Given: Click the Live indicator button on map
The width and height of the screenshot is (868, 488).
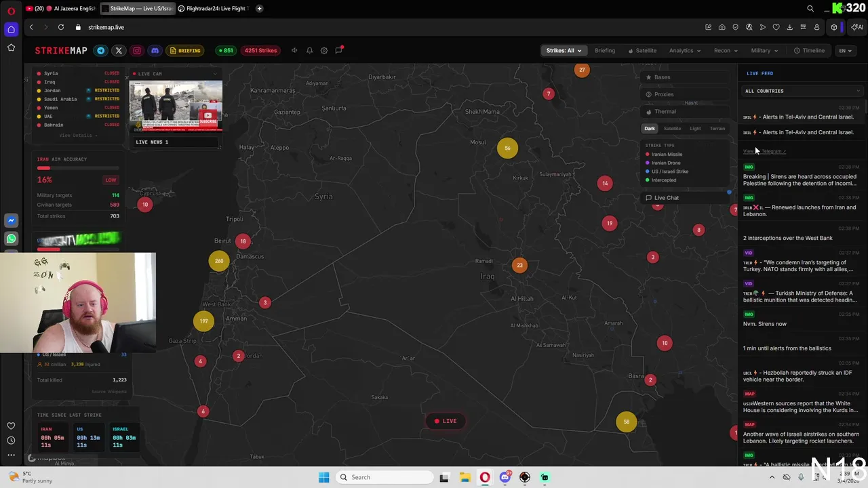Looking at the screenshot, I should coord(446,421).
